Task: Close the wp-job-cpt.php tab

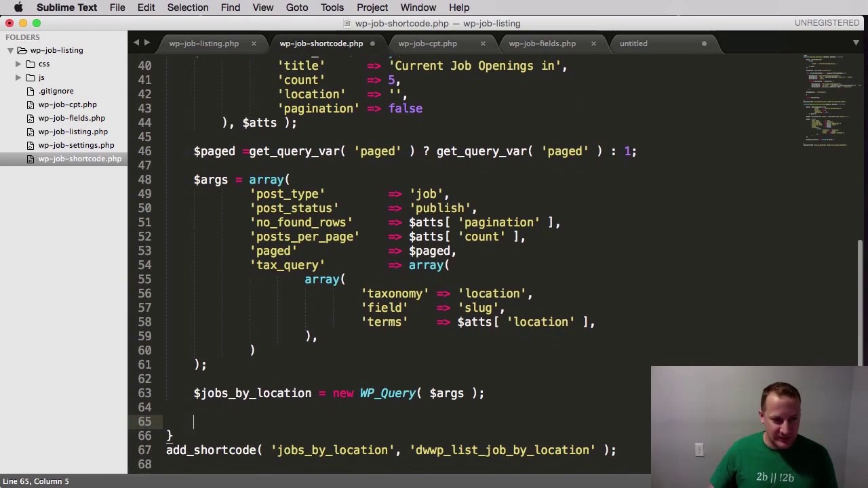Action: pos(483,43)
